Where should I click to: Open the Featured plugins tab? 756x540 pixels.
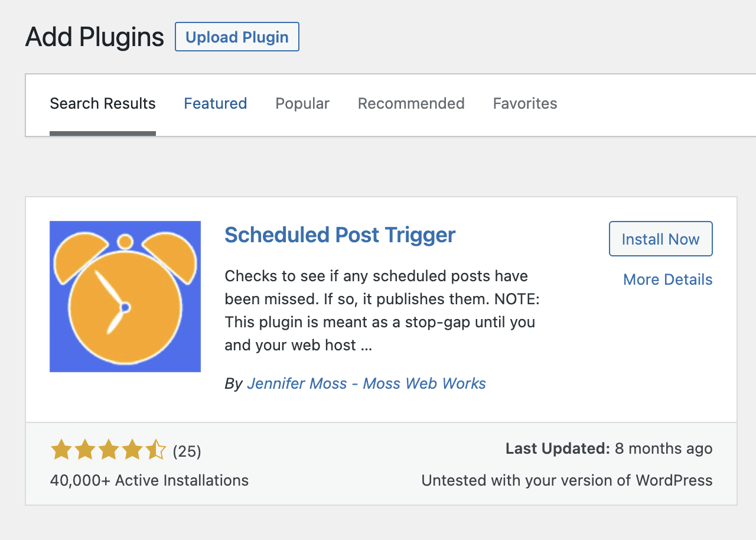coord(215,104)
